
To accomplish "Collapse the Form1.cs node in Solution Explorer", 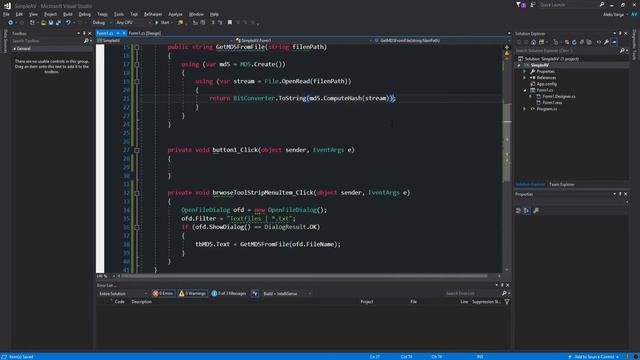I will pos(524,90).
